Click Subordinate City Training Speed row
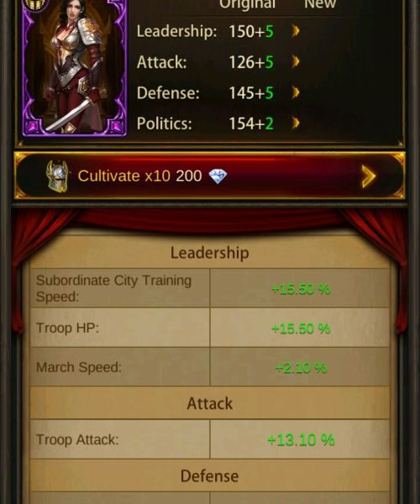Image resolution: width=420 pixels, height=504 pixels. (x=209, y=288)
